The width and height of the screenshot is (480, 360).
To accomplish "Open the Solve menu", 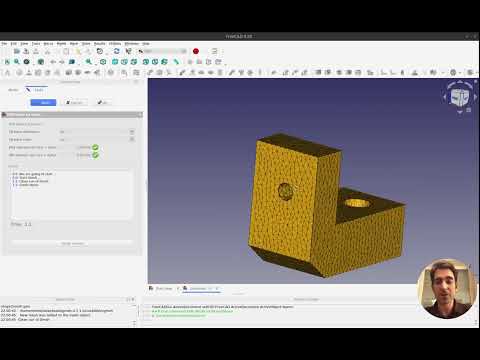I will (86, 44).
